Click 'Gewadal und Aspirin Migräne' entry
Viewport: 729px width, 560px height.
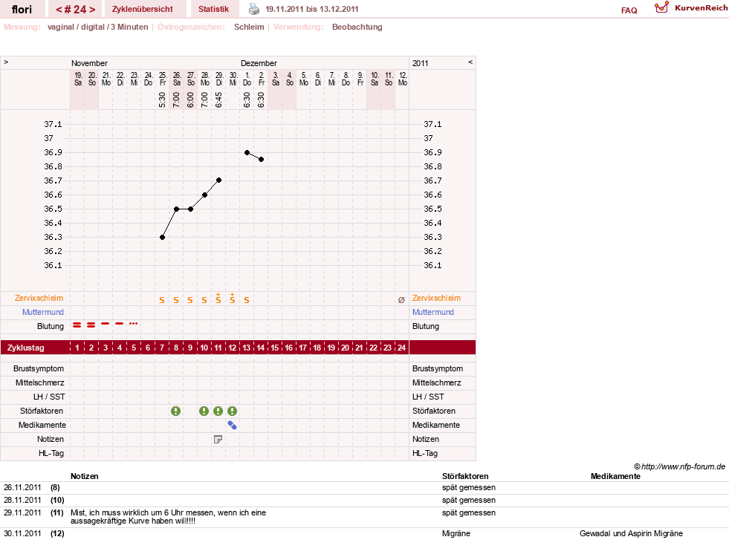(631, 533)
